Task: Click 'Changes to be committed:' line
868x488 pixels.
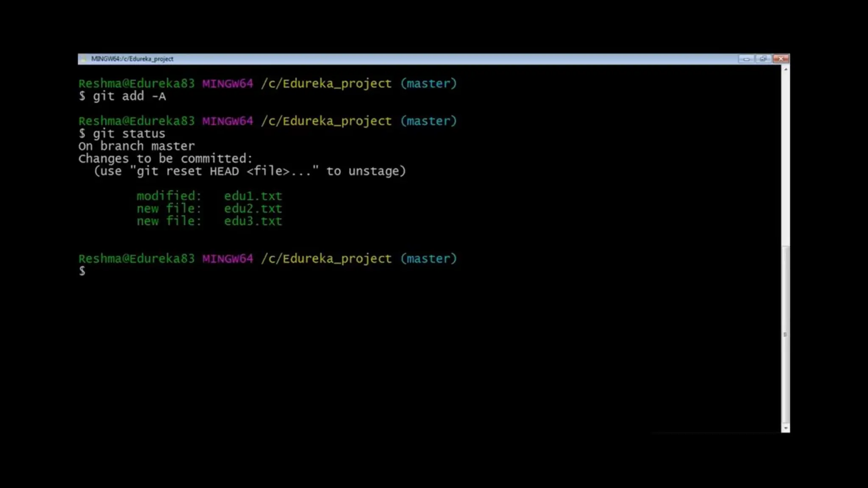Action: 165,159
